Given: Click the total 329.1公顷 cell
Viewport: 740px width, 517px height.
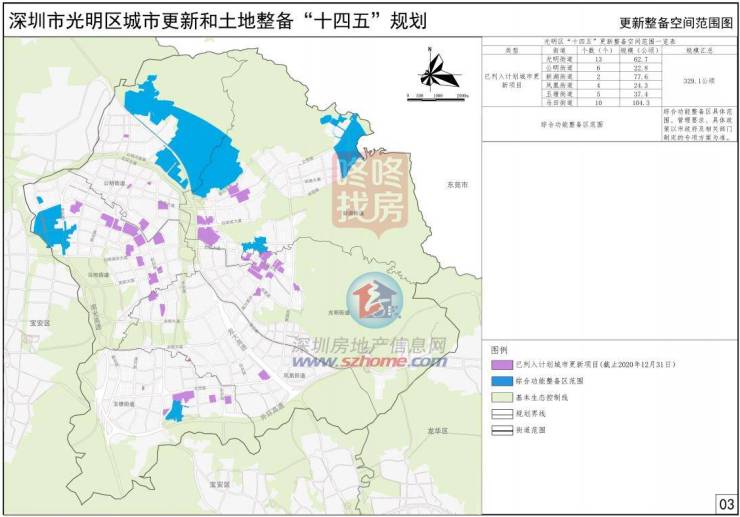Looking at the screenshot, I should [x=699, y=81].
